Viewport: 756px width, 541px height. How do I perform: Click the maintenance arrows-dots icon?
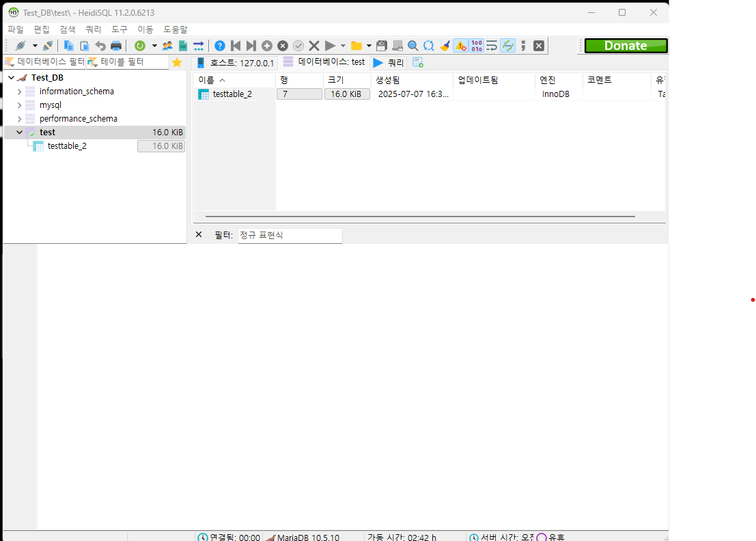tap(199, 46)
